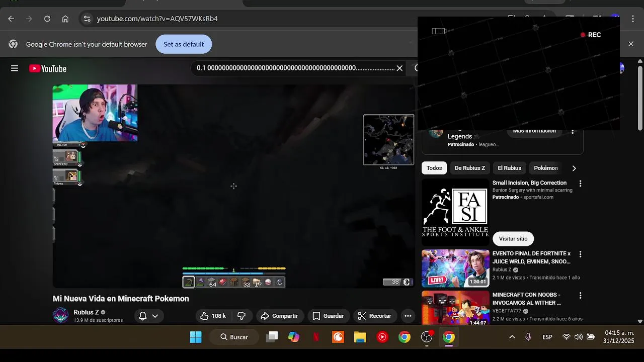
Task: Select the Pokémon filter chip
Action: 546,168
